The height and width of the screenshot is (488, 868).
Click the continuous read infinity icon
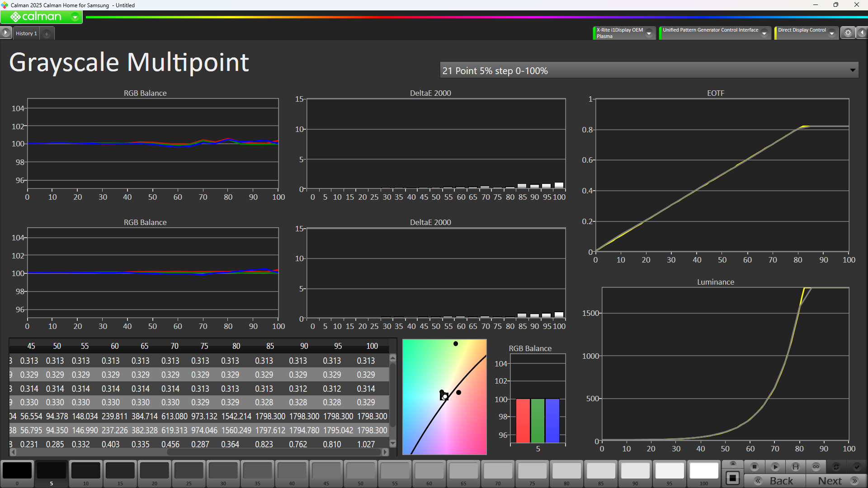click(x=816, y=467)
